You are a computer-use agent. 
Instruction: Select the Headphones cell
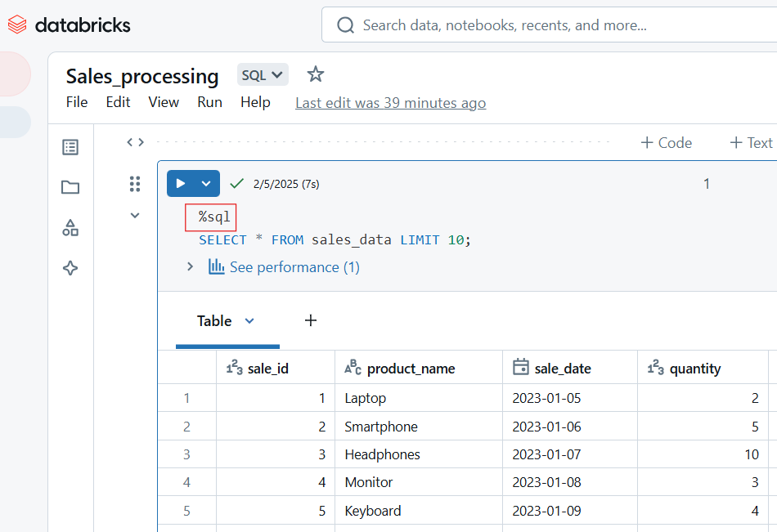(x=419, y=454)
